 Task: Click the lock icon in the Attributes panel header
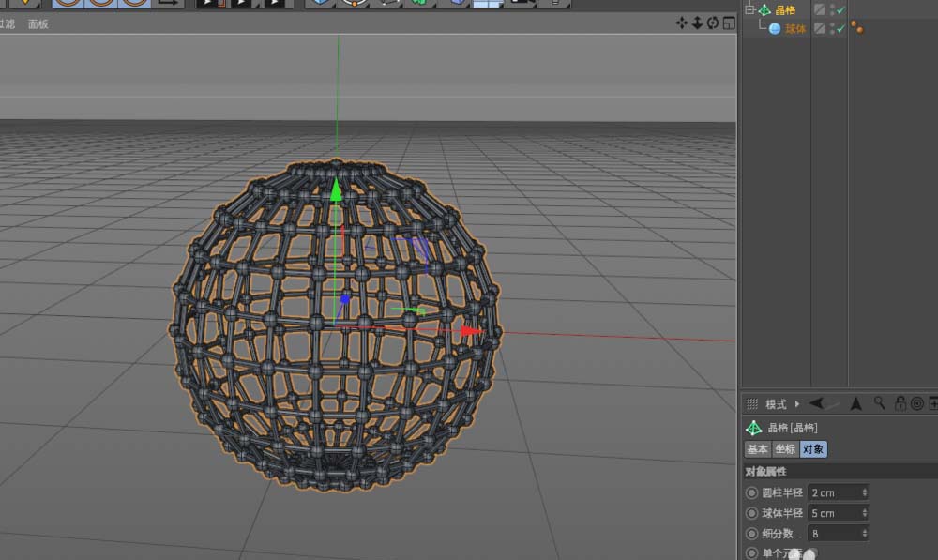click(899, 403)
